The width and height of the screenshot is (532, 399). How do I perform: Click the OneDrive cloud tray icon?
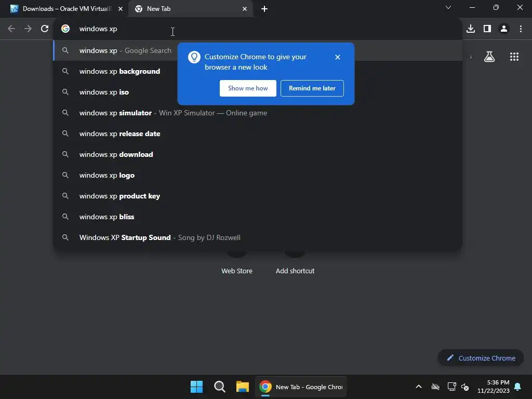435,387
